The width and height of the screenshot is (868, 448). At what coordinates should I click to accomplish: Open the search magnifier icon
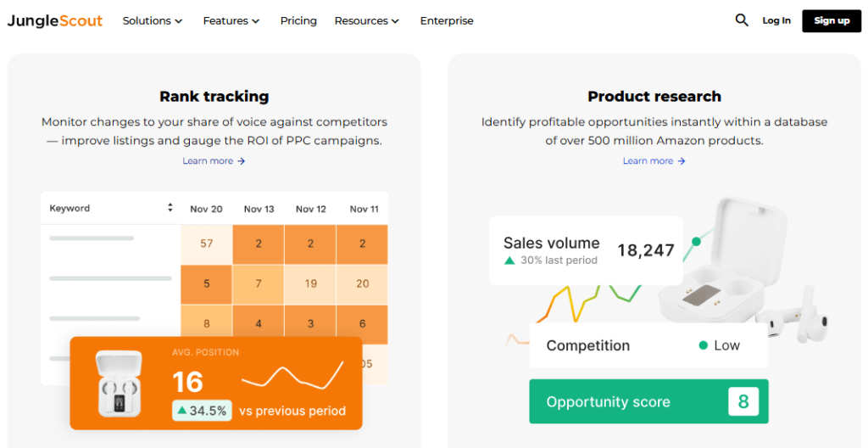(x=742, y=20)
